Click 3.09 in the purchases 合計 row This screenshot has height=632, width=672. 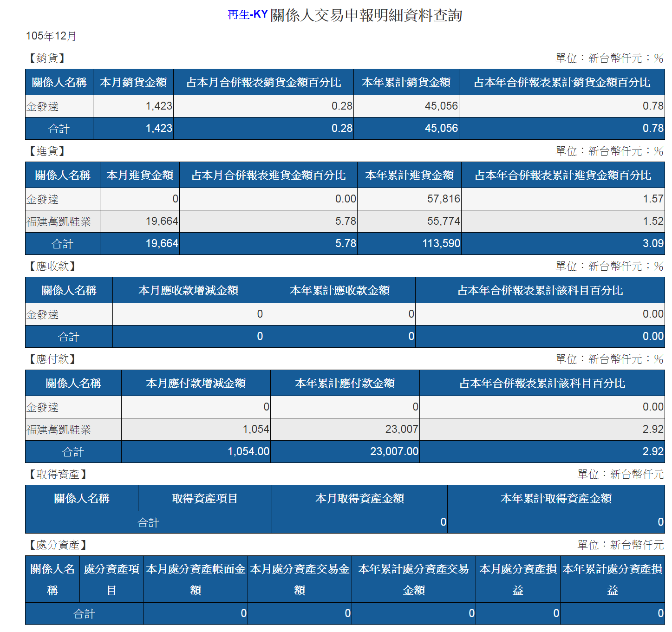click(653, 243)
